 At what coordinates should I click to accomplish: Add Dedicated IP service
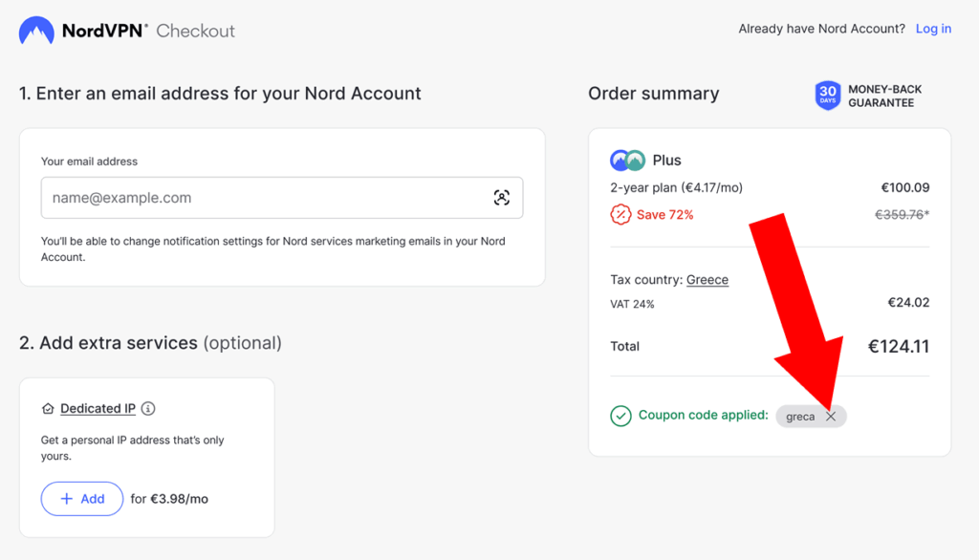[82, 499]
